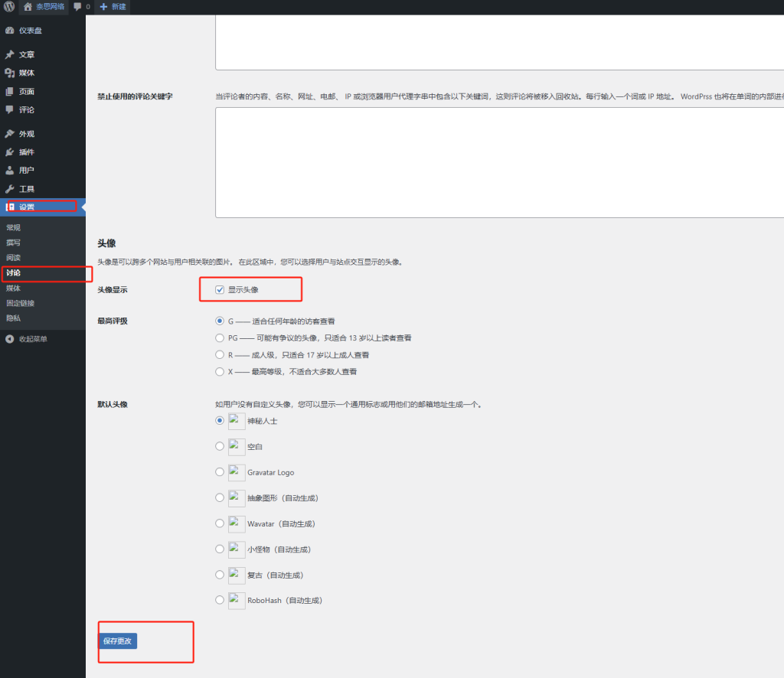Open 固定链接 settings submenu
This screenshot has width=784, height=678.
21,303
